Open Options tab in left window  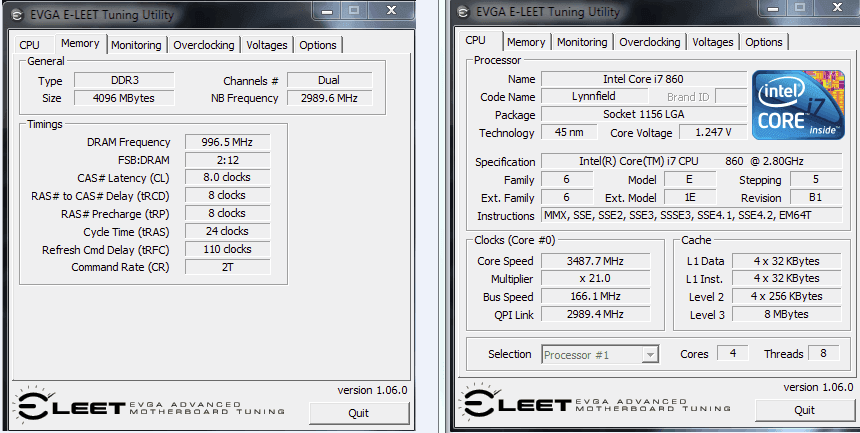(318, 45)
